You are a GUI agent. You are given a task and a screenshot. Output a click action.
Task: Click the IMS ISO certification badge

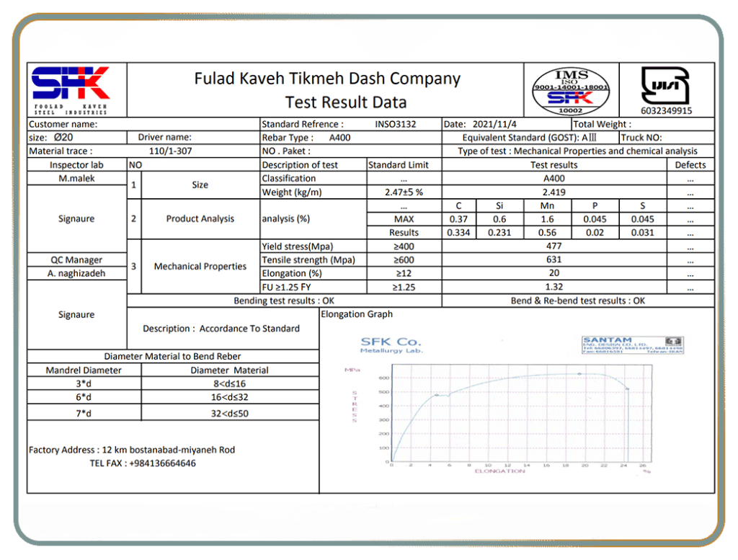point(571,91)
